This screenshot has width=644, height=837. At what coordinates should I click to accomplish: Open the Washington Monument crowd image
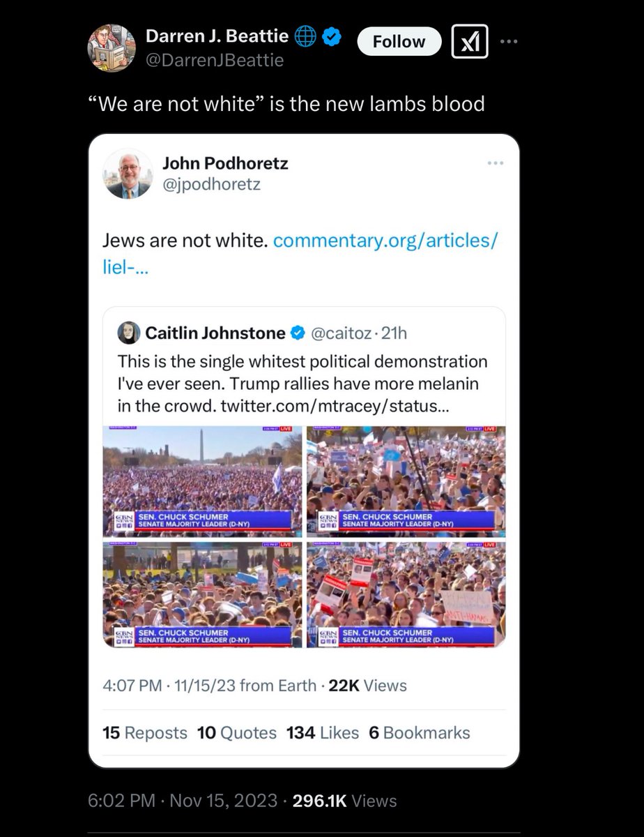[x=203, y=481]
